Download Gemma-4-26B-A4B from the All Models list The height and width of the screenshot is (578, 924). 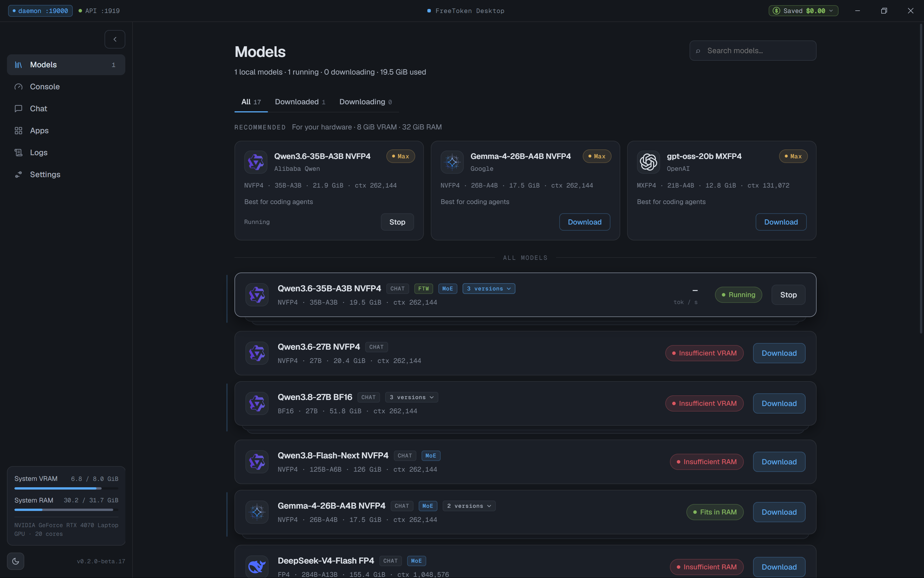[779, 512]
